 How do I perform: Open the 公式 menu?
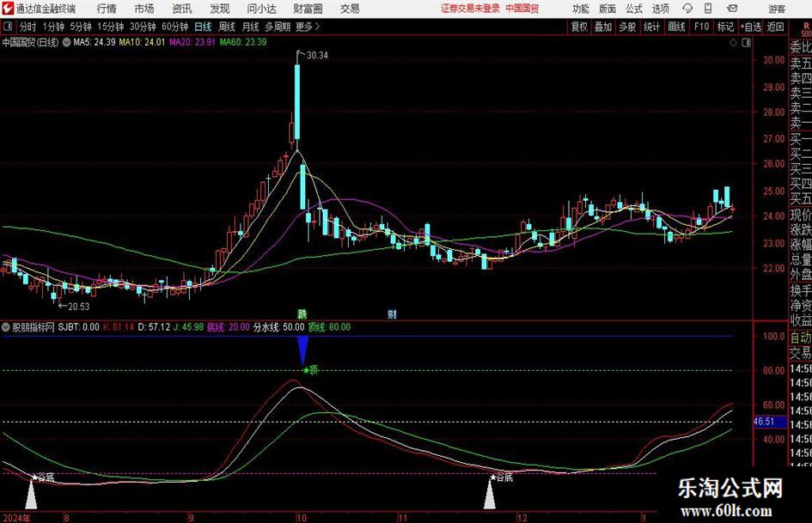633,9
